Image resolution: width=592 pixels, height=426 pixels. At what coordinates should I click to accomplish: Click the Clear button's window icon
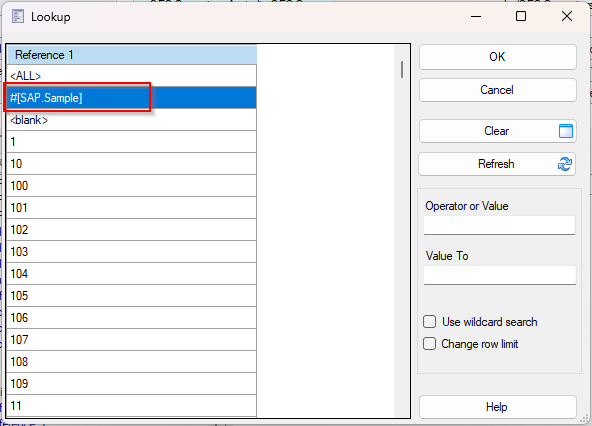pos(566,131)
